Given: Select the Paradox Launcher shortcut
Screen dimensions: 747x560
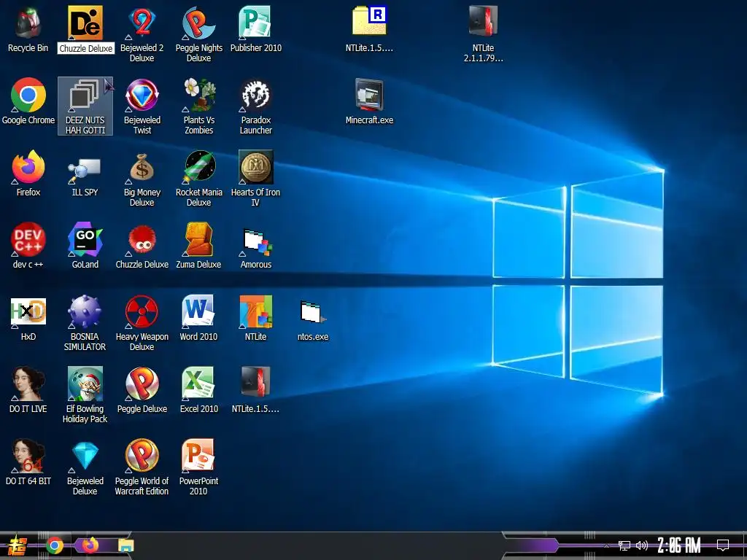Looking at the screenshot, I should pos(256,106).
